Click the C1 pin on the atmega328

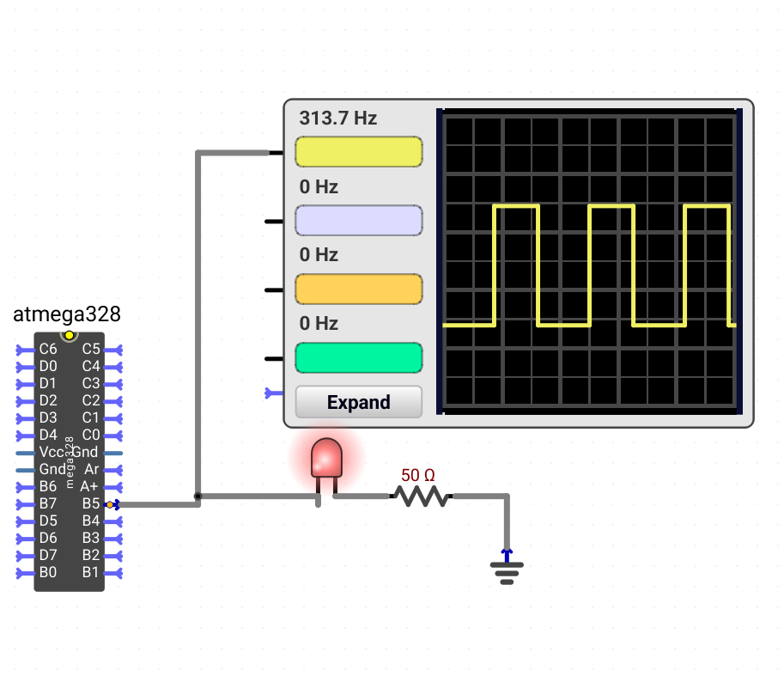[x=113, y=418]
